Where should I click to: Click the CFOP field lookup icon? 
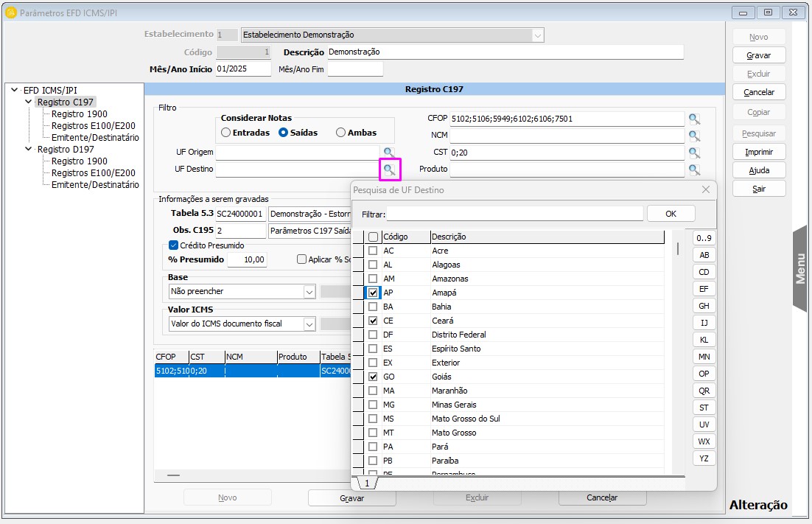[694, 119]
